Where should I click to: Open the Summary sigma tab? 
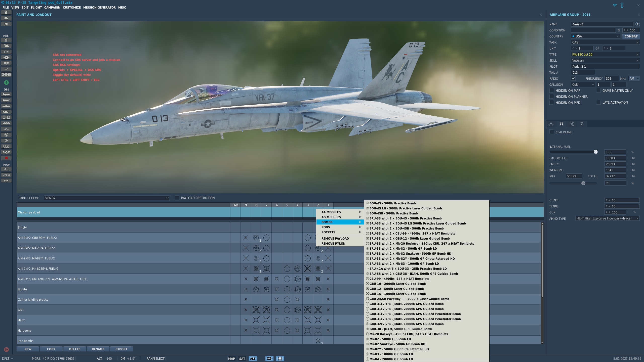(x=582, y=124)
